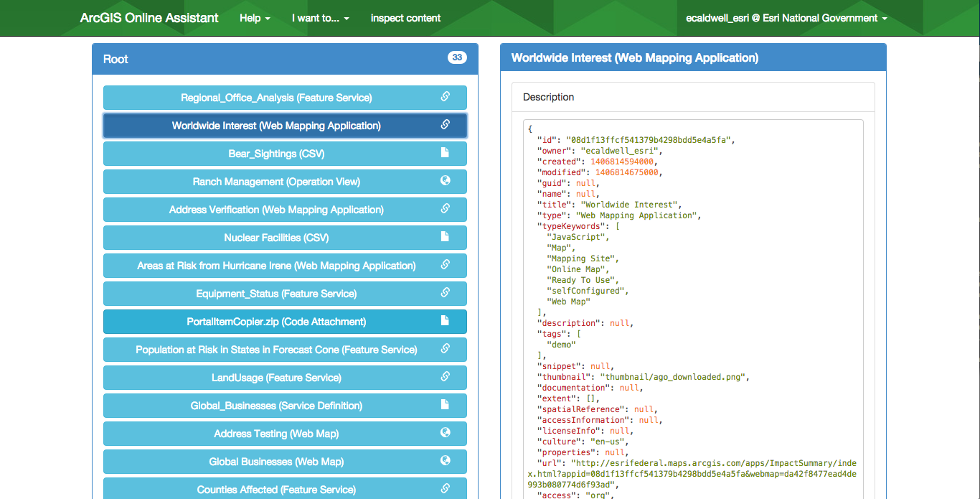980x499 pixels.
Task: Click the "JavaScript" type keyword
Action: (x=578, y=237)
